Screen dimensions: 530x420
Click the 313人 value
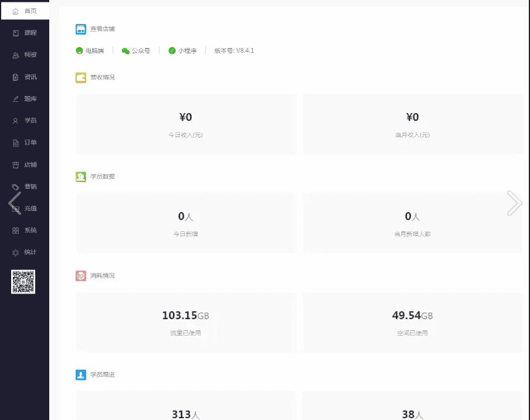coord(186,414)
